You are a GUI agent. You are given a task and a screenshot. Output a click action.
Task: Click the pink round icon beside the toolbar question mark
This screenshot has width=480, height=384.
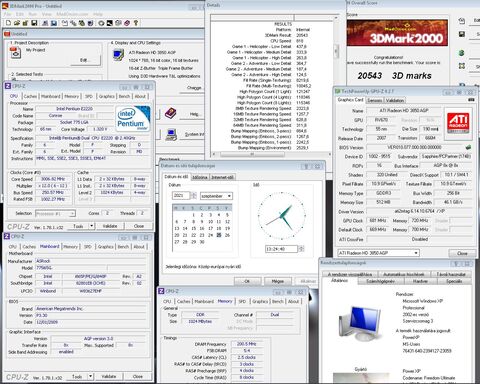[x=127, y=23]
